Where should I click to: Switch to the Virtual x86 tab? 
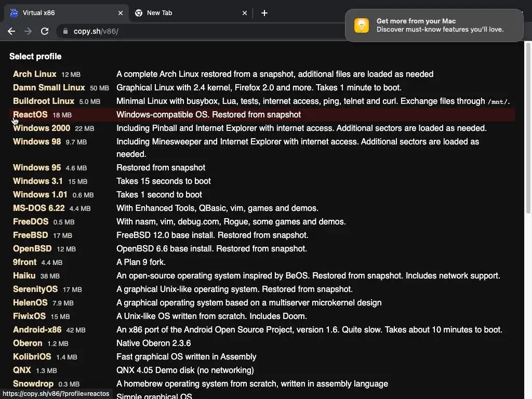click(x=66, y=13)
